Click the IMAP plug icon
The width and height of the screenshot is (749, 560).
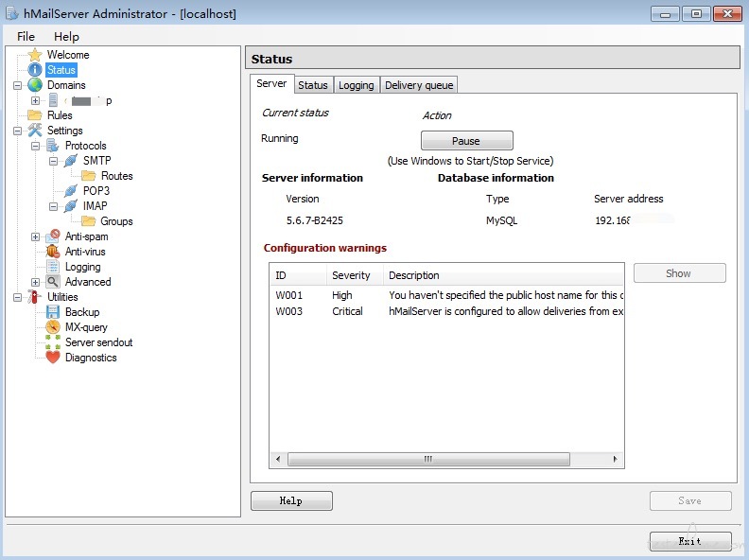(x=71, y=206)
